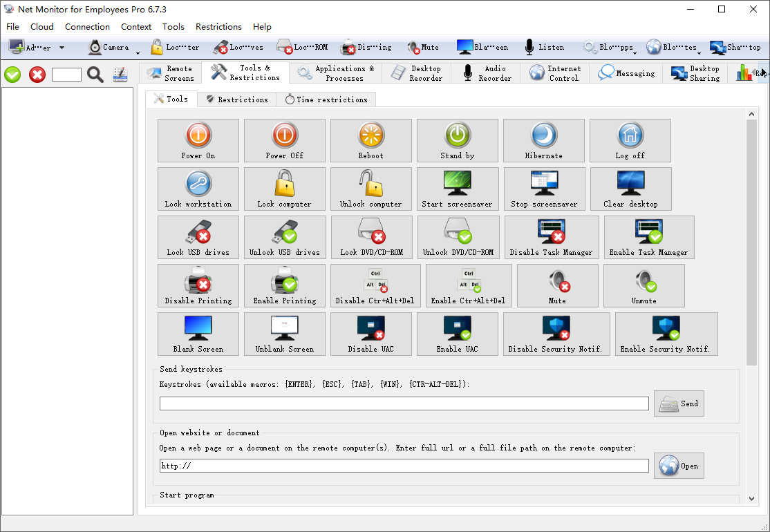Expand the Camera toolbar dropdown arrow
Screen dimensions: 770x532
coord(138,53)
